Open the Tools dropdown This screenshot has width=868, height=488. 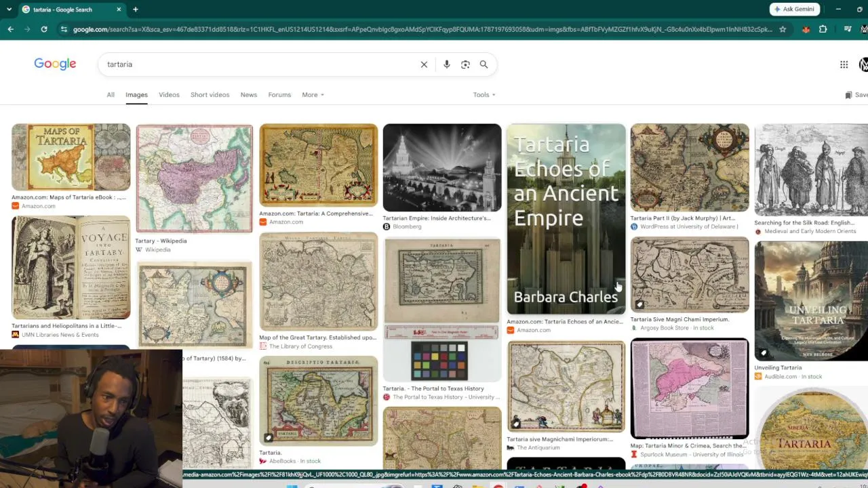click(x=484, y=95)
